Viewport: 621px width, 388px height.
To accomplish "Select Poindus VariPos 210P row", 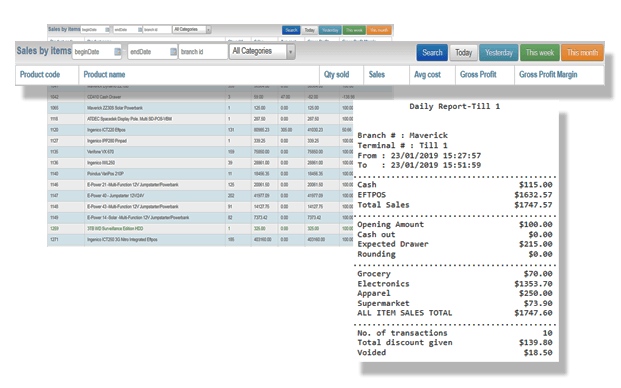I will [x=200, y=173].
